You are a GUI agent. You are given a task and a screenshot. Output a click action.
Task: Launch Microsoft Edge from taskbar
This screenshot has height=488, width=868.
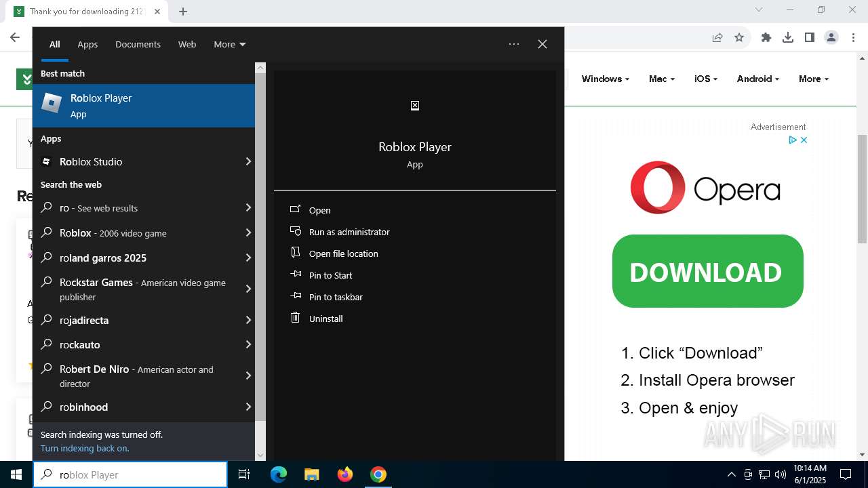click(279, 474)
